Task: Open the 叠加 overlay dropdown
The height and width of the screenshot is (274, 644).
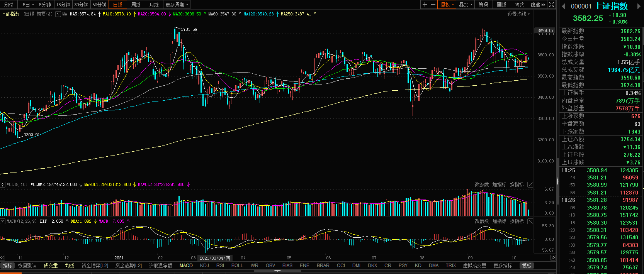Action: [466, 5]
